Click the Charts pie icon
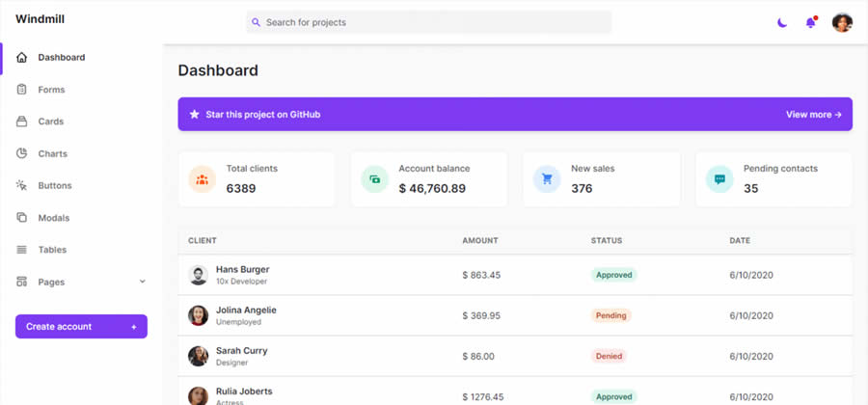 pyautogui.click(x=21, y=153)
